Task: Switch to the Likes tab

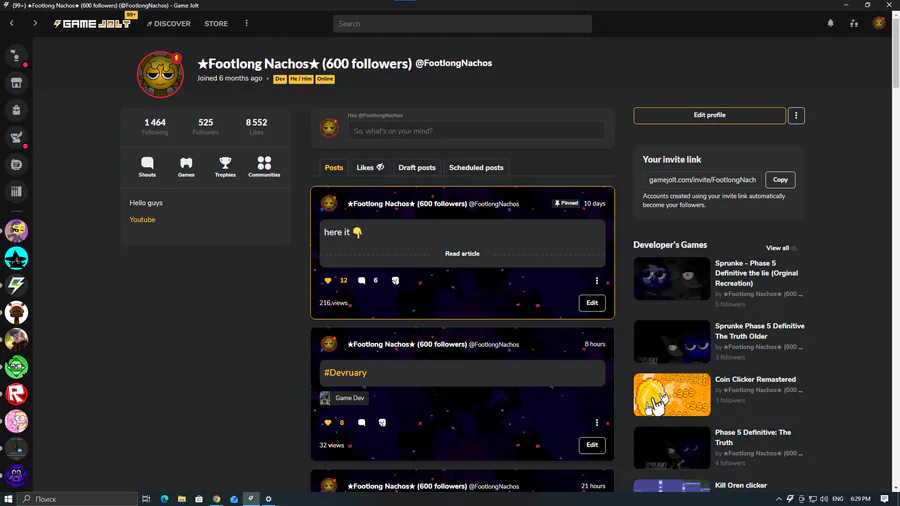Action: (370, 168)
